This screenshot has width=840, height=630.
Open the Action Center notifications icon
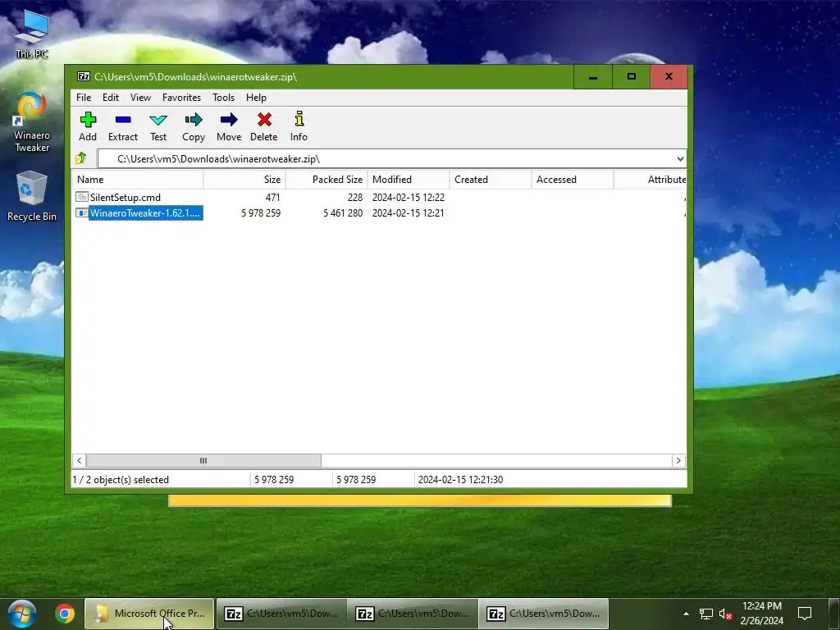(805, 614)
